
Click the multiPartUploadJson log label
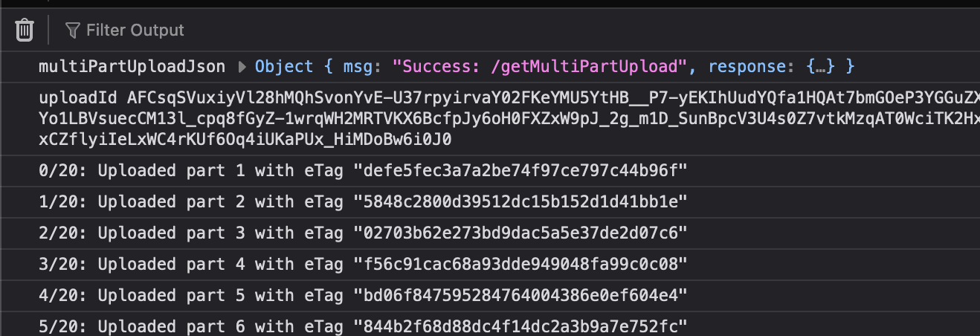pyautogui.click(x=132, y=67)
